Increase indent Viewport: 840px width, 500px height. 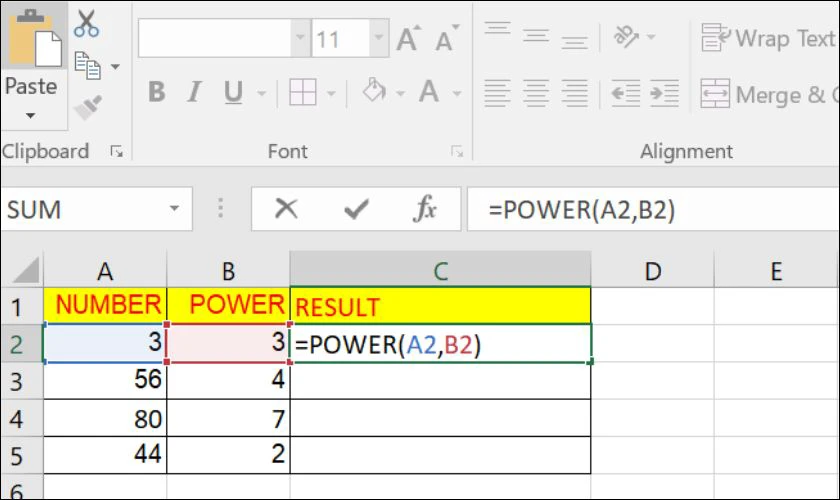pyautogui.click(x=664, y=93)
